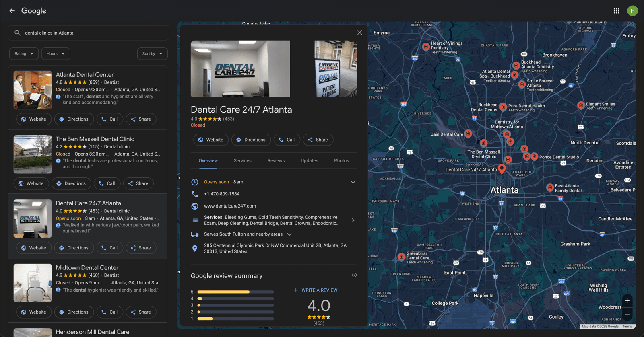The height and width of the screenshot is (337, 644).
Task: Click the search field with dental clinics in Atlanta
Action: (89, 33)
